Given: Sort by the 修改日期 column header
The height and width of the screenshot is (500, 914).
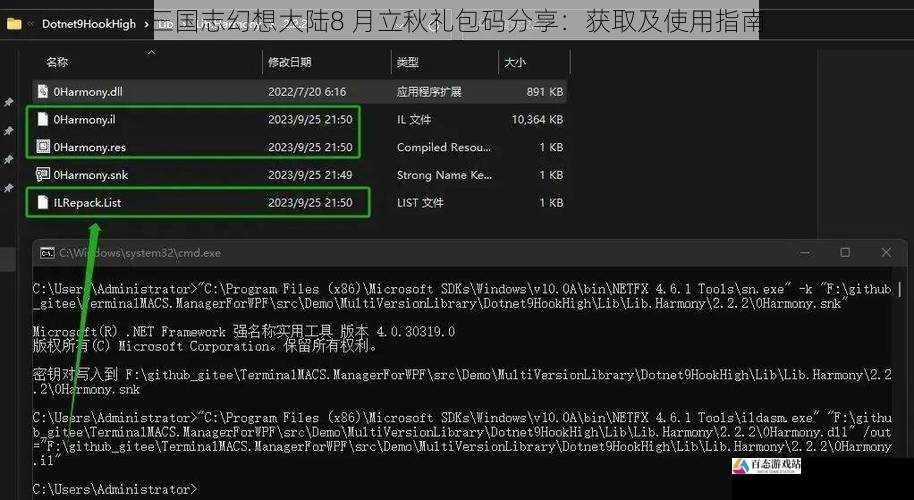Looking at the screenshot, I should [x=290, y=62].
